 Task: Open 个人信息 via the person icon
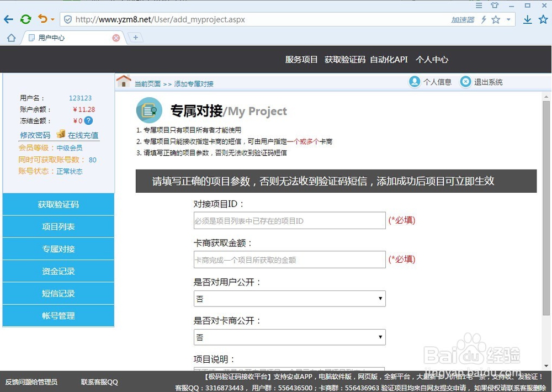(415, 82)
